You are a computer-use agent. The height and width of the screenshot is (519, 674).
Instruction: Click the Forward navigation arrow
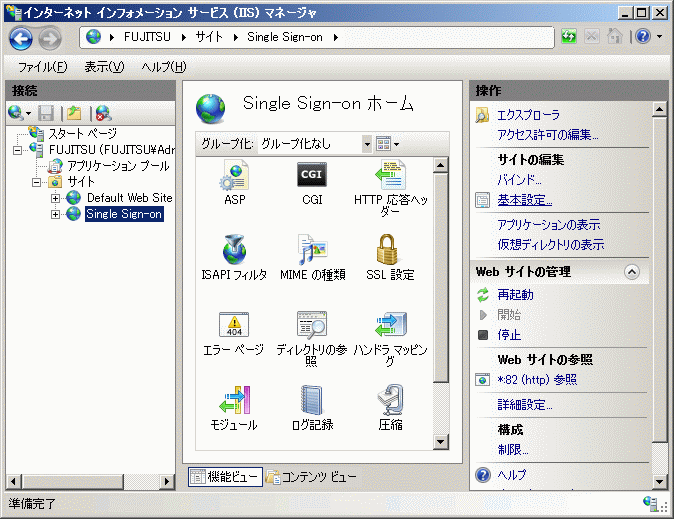(x=50, y=40)
